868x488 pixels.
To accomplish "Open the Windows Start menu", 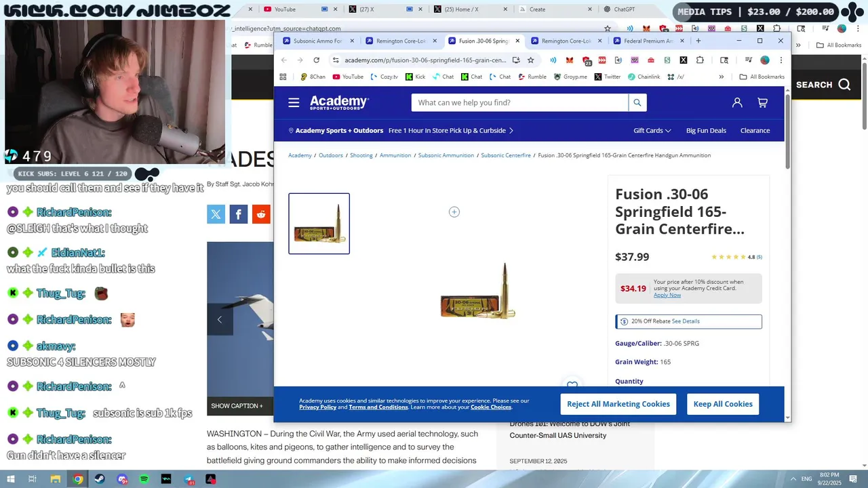I will pos(10,479).
